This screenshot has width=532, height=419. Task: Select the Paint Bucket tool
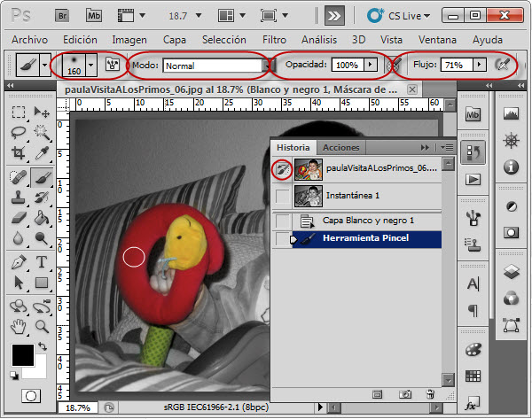(x=42, y=218)
